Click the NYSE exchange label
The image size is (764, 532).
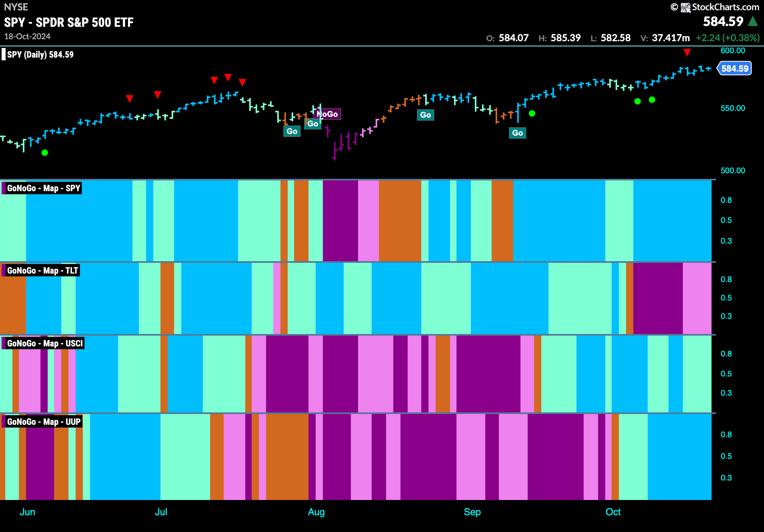(16, 7)
